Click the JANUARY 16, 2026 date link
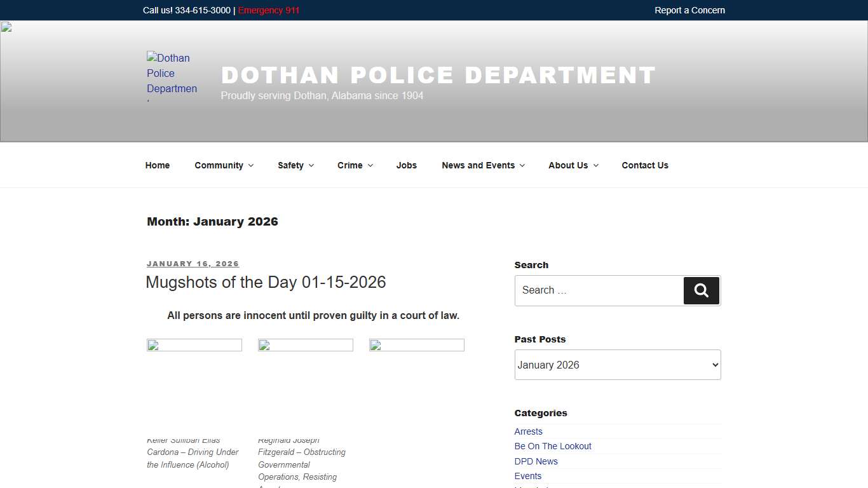868x488 pixels. (193, 264)
